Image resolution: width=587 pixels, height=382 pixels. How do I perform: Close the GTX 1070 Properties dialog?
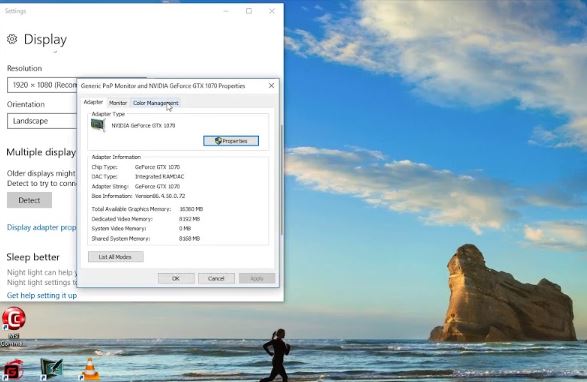271,86
